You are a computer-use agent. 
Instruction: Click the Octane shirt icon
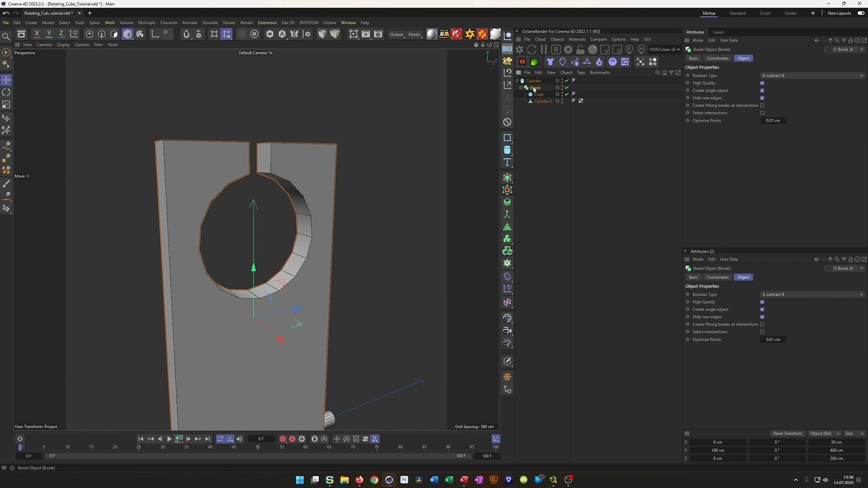coord(550,62)
